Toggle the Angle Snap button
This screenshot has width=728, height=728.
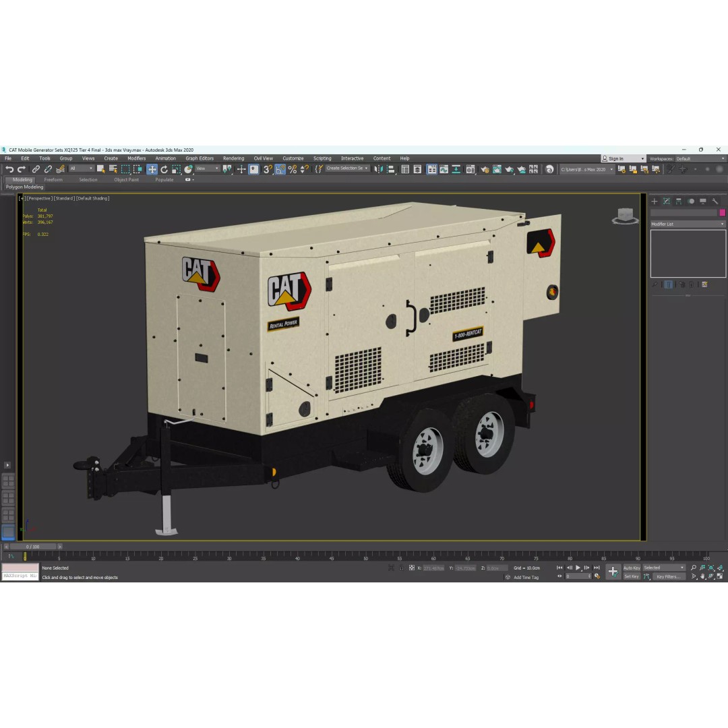click(280, 169)
